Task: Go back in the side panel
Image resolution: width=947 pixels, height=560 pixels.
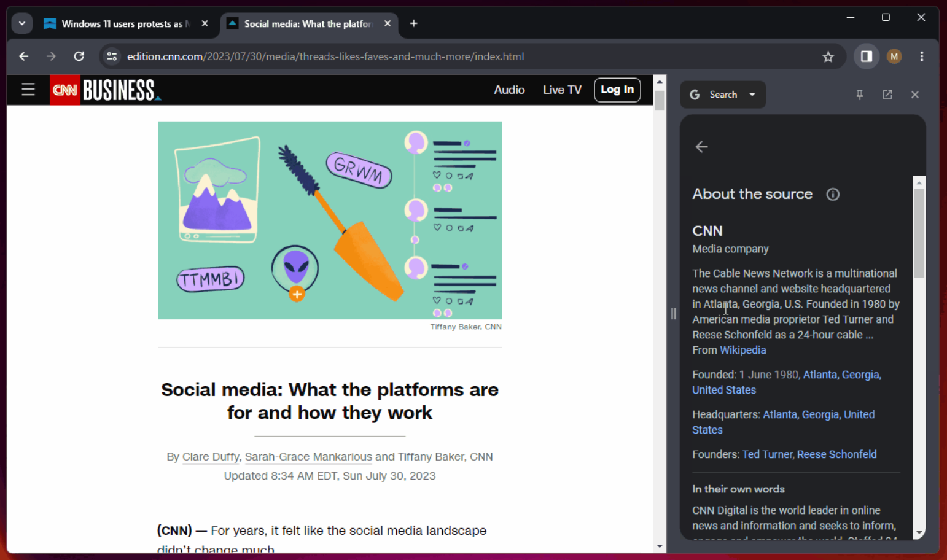Action: pos(702,147)
